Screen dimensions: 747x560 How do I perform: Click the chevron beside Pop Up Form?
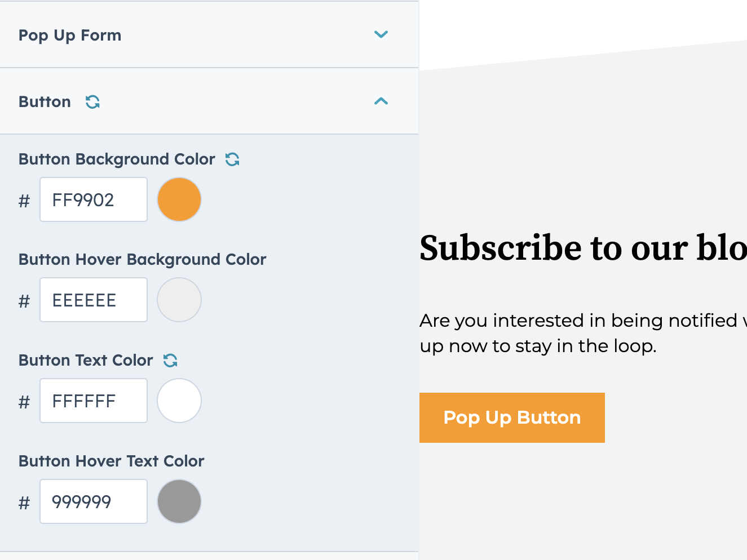click(x=382, y=34)
